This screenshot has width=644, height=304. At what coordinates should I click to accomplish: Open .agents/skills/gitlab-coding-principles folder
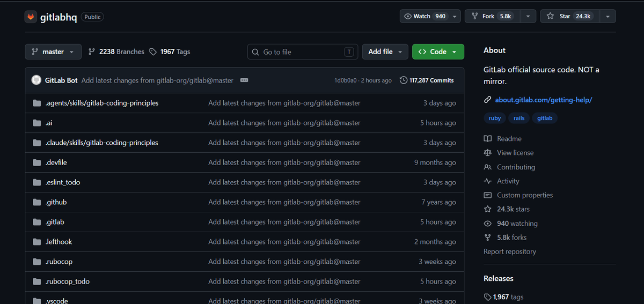tap(102, 103)
